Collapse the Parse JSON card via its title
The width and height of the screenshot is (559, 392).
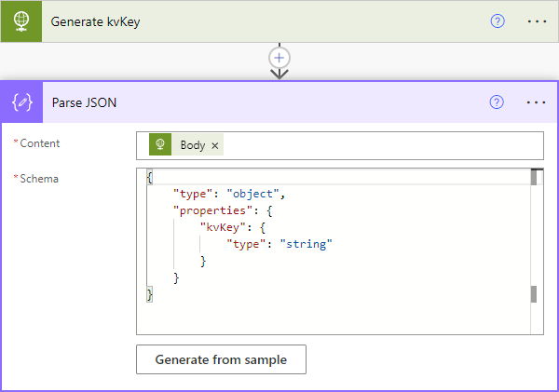pyautogui.click(x=84, y=102)
